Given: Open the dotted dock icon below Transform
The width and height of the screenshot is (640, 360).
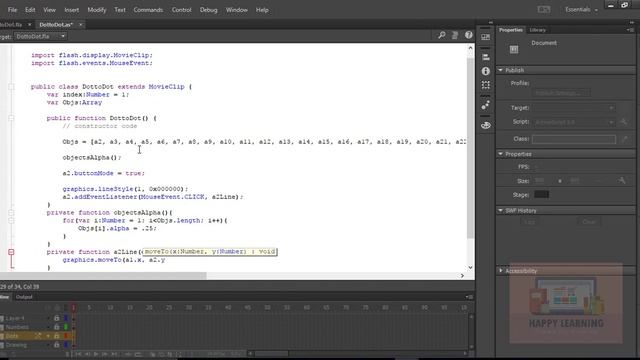Looking at the screenshot, I should (486, 105).
